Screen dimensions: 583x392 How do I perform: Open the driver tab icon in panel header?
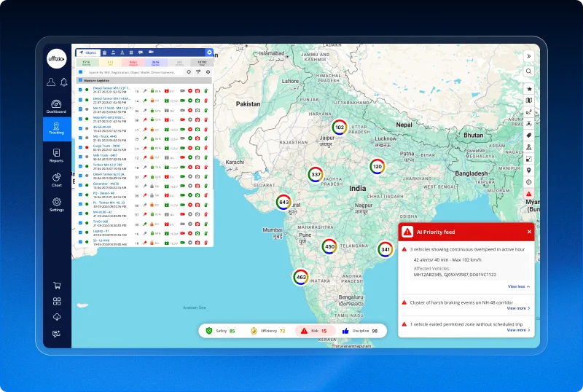[113, 52]
